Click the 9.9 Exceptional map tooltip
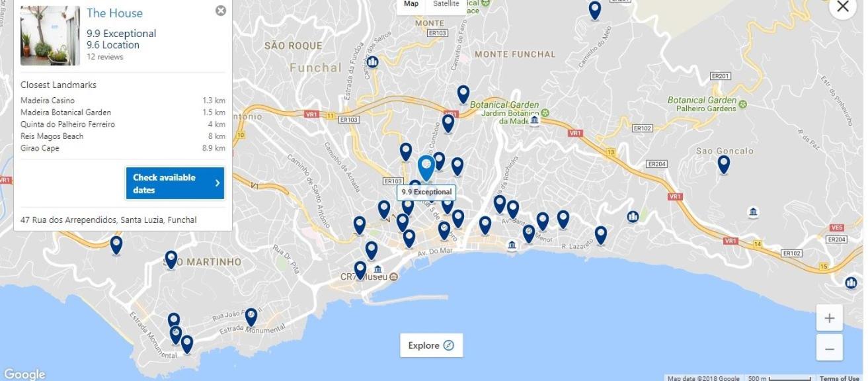This screenshot has height=381, width=868. click(427, 192)
